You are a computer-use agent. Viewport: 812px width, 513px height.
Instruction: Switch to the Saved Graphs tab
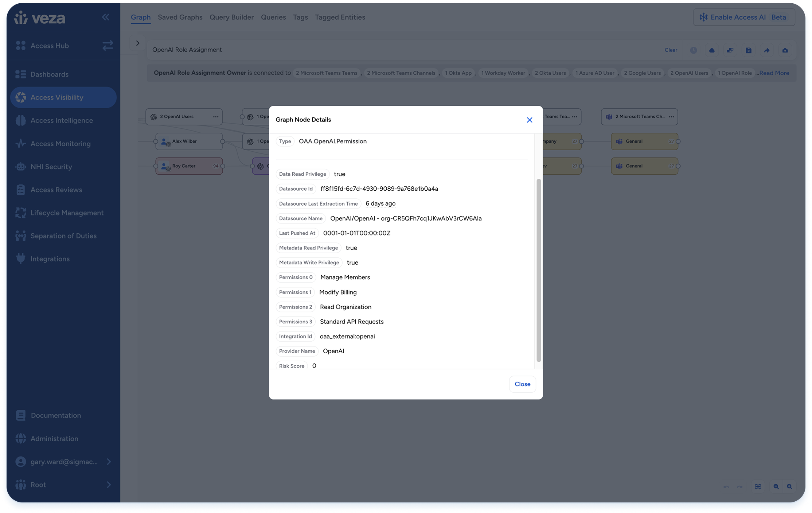[180, 17]
